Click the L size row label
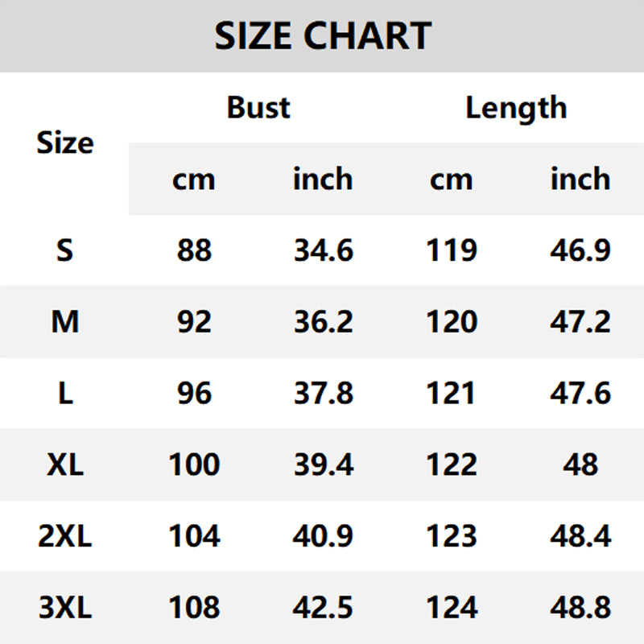 pos(65,393)
